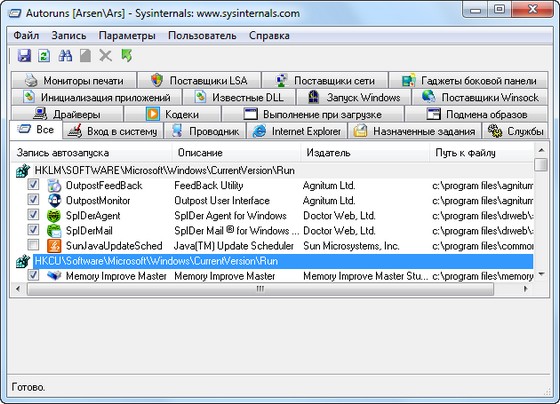
Task: Click the HKLM Run registry key icon
Action: pos(23,171)
